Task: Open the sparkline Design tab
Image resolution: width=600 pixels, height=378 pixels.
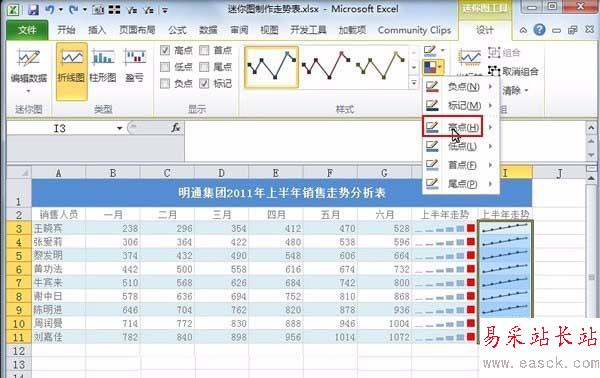Action: (485, 30)
